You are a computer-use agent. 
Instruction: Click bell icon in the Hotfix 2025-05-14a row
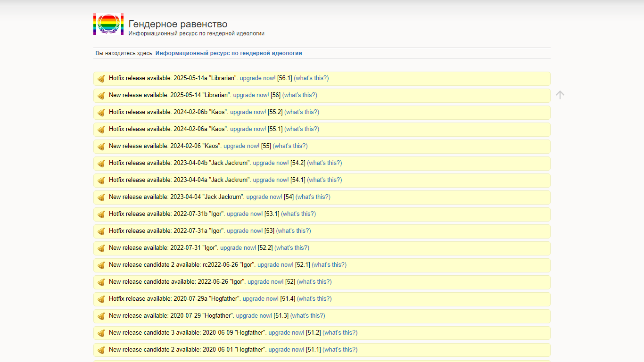point(101,79)
